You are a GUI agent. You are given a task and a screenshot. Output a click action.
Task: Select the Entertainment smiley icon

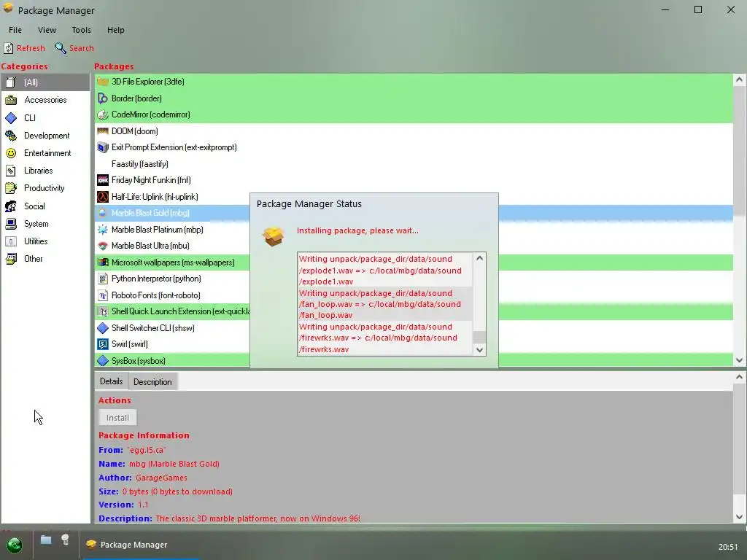tap(11, 153)
